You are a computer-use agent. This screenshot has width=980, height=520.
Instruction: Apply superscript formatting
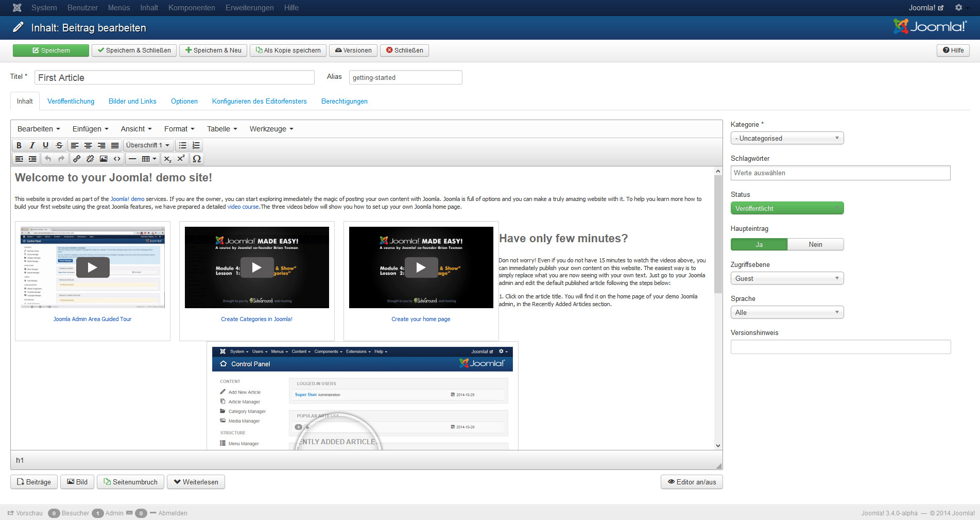point(181,159)
